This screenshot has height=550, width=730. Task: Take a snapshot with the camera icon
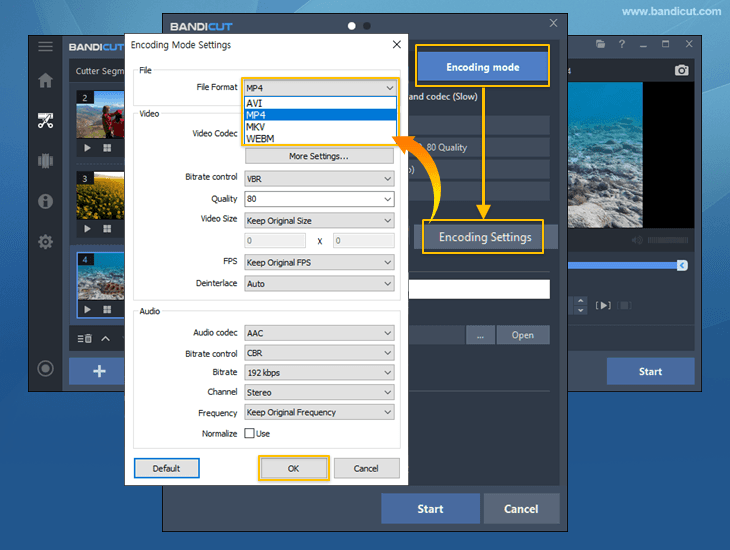coord(681,70)
